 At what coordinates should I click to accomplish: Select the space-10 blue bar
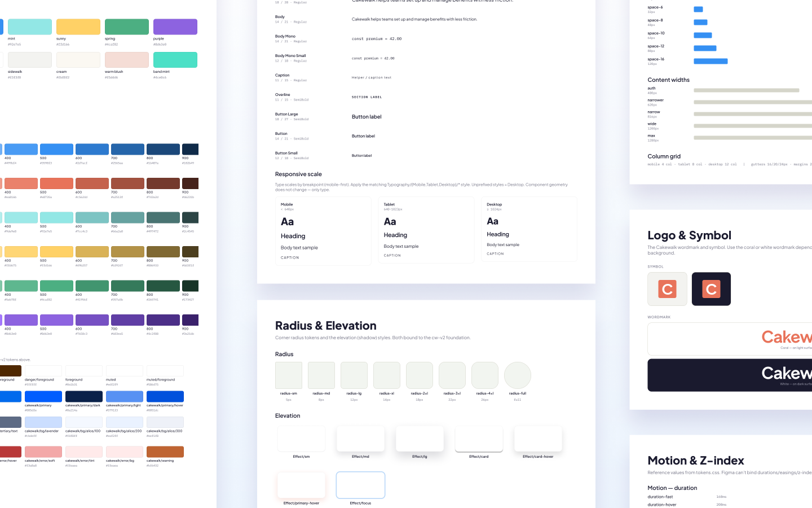click(x=703, y=35)
